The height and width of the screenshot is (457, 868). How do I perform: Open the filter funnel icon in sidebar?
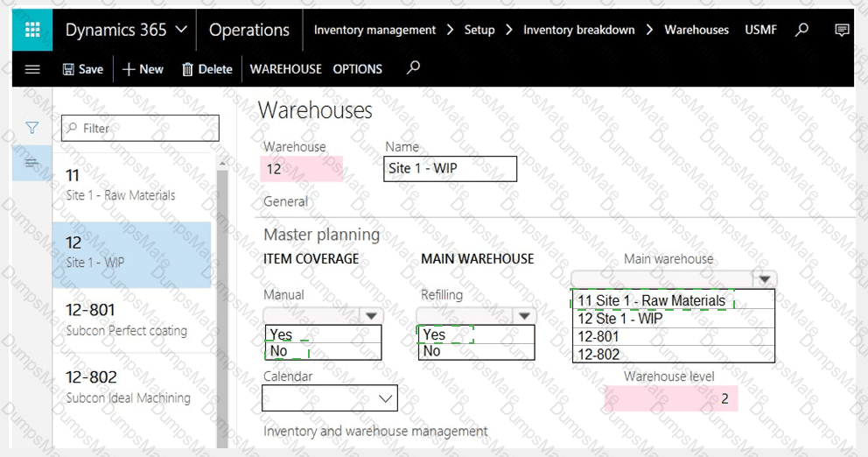click(32, 128)
